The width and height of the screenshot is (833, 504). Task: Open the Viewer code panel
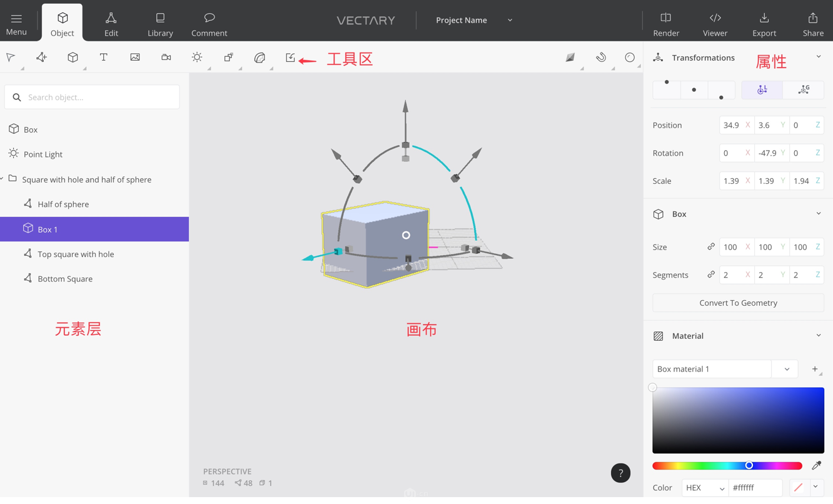tap(715, 24)
